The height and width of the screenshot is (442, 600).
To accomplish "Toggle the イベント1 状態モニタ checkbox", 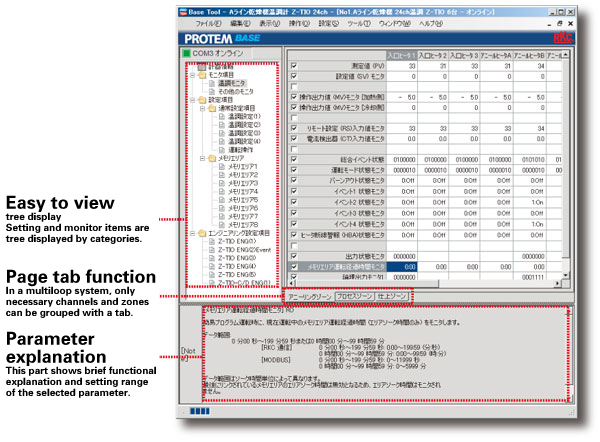I will click(x=294, y=191).
